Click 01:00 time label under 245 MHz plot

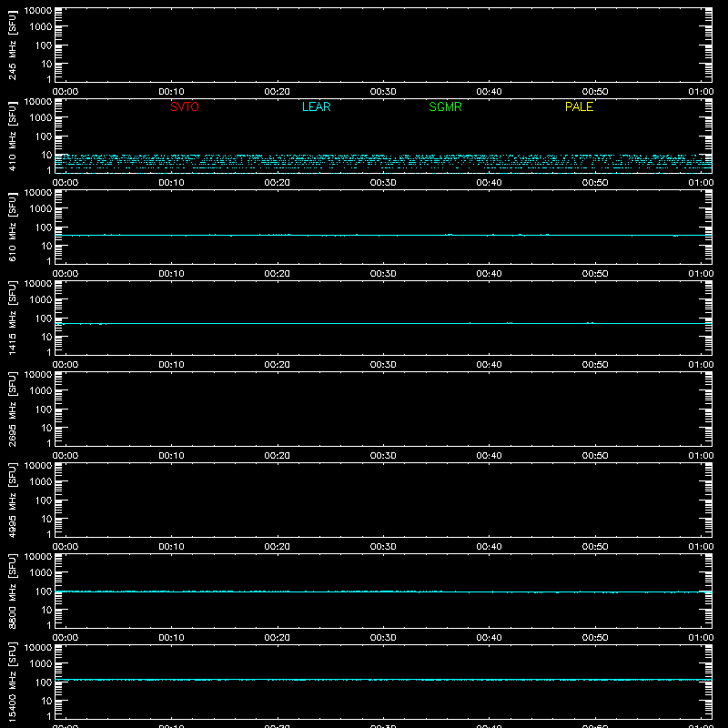click(x=701, y=92)
